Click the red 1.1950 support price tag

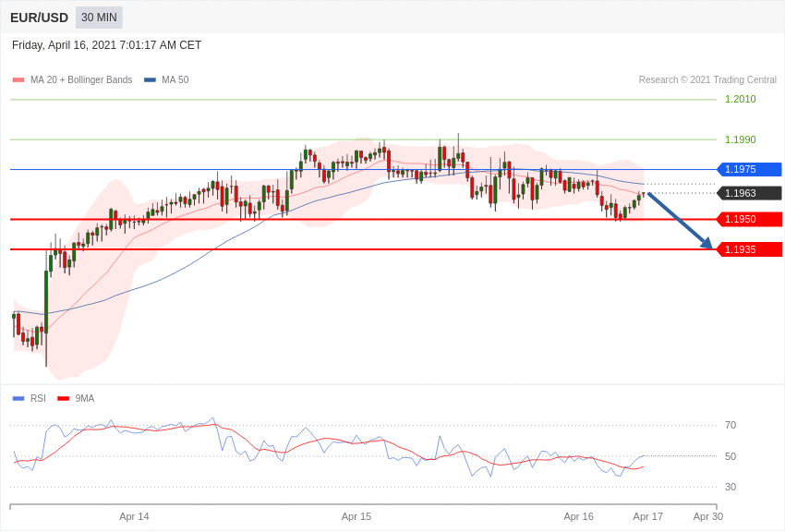(749, 219)
